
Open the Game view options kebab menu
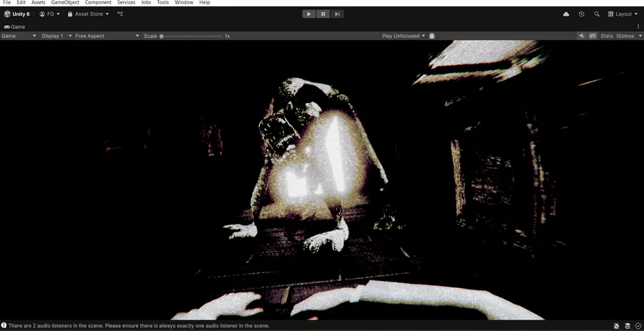point(638,26)
